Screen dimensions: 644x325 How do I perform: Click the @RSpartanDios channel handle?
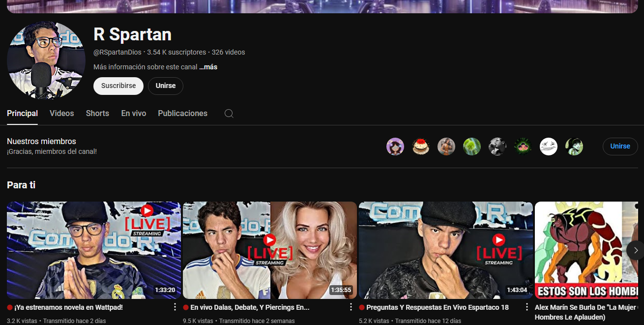[x=117, y=52]
